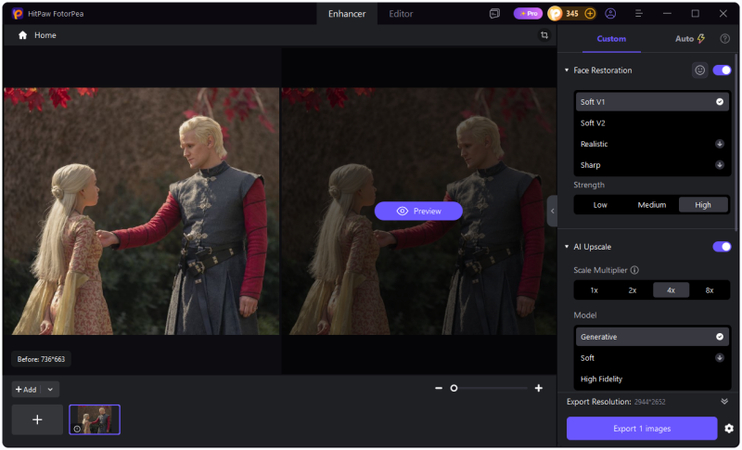Zoom out with minus icon
The height and width of the screenshot is (450, 742).
438,388
